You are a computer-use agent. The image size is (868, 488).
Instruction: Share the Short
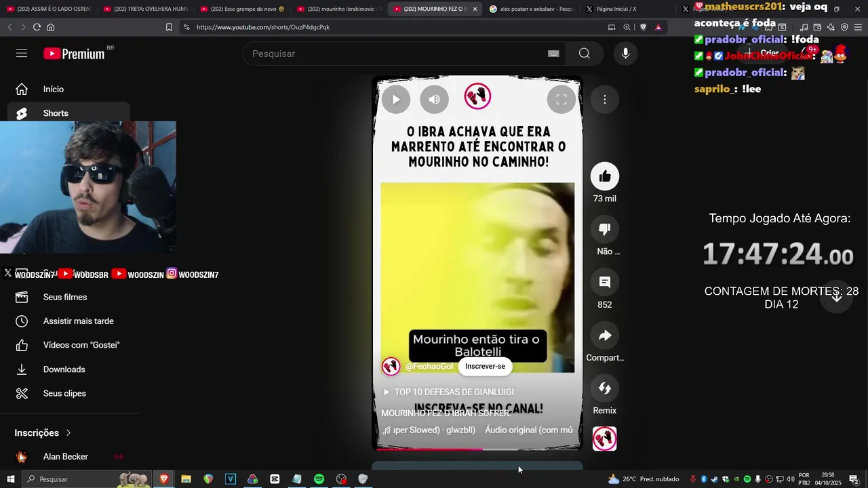(605, 335)
